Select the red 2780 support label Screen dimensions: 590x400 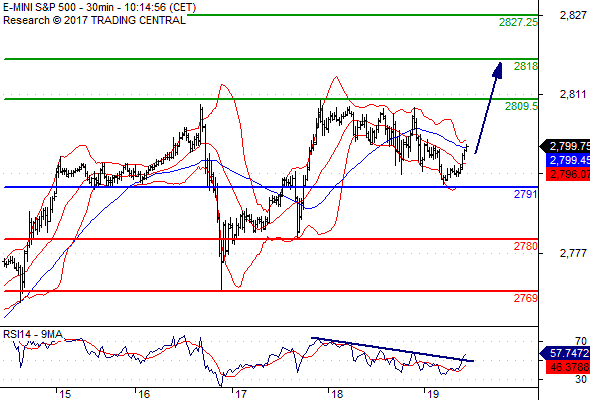[x=526, y=246]
